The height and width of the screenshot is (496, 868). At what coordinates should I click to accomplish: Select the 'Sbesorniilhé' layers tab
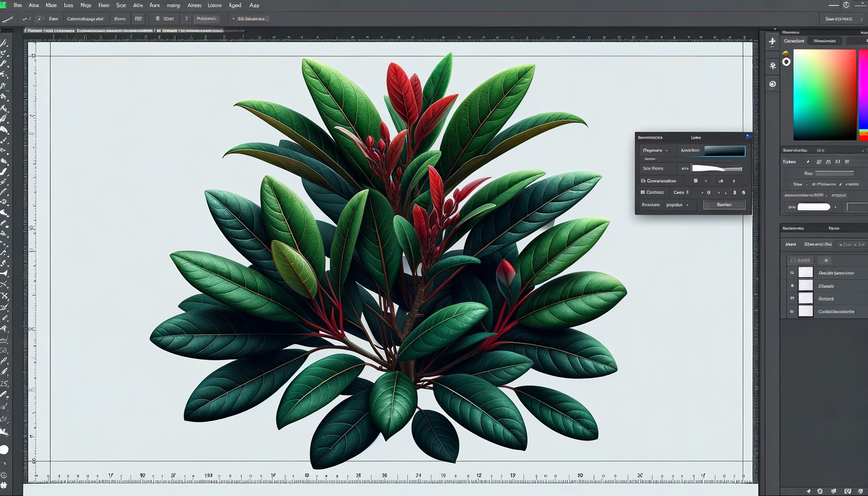[x=818, y=244]
